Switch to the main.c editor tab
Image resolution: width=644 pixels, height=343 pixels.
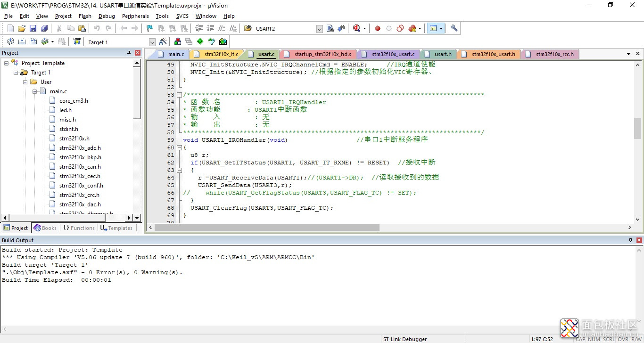pyautogui.click(x=173, y=54)
